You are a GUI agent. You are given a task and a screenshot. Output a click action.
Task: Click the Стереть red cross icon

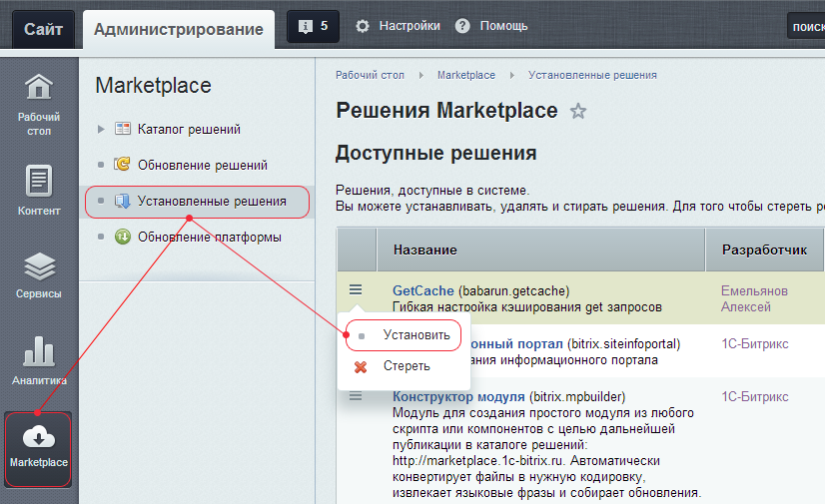coord(361,366)
